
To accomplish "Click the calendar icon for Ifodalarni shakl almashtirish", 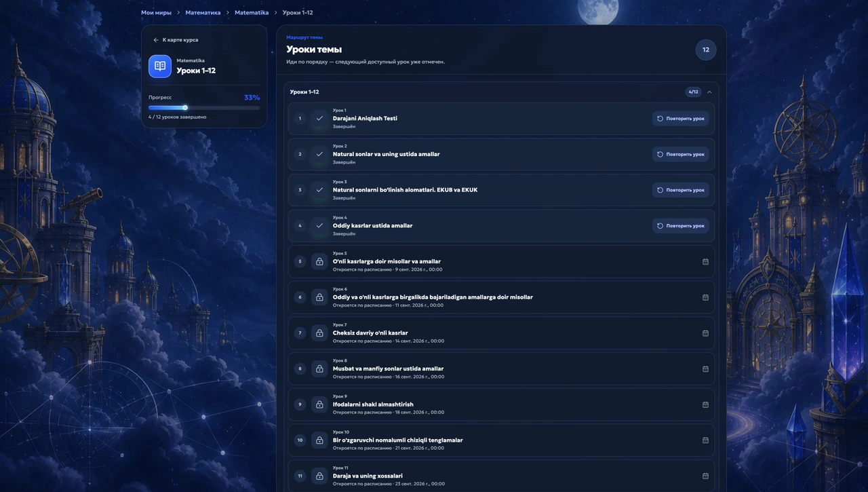I will tap(705, 404).
